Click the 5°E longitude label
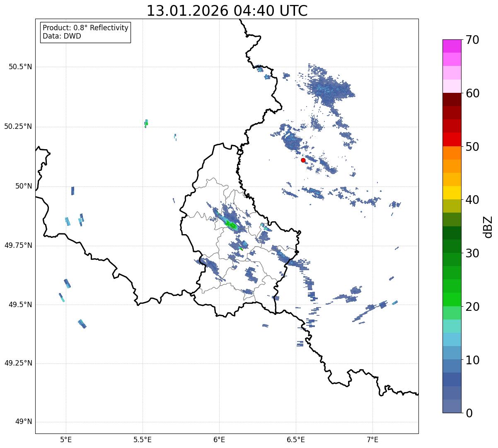 tap(66, 440)
